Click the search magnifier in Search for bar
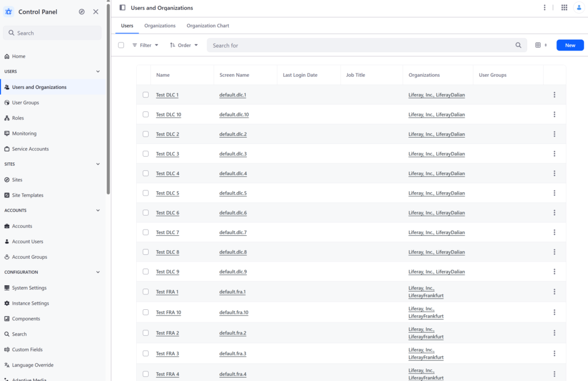This screenshot has width=588, height=381. (519, 45)
